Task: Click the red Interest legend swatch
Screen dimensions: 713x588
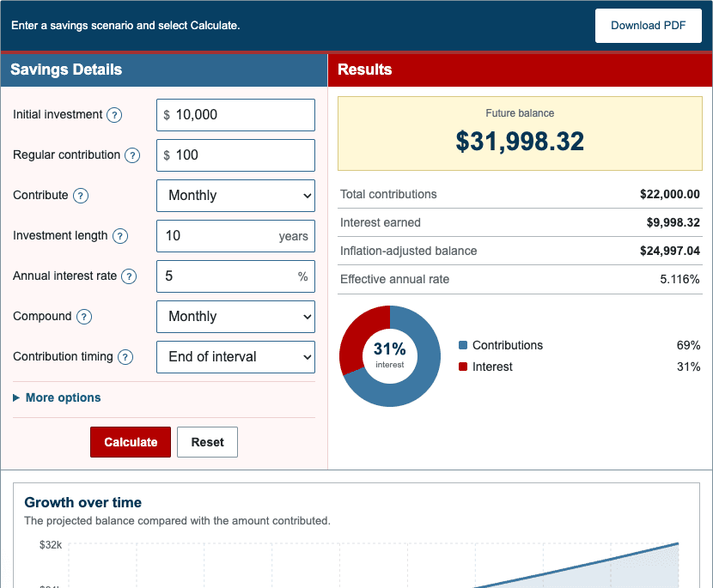Action: pos(463,367)
